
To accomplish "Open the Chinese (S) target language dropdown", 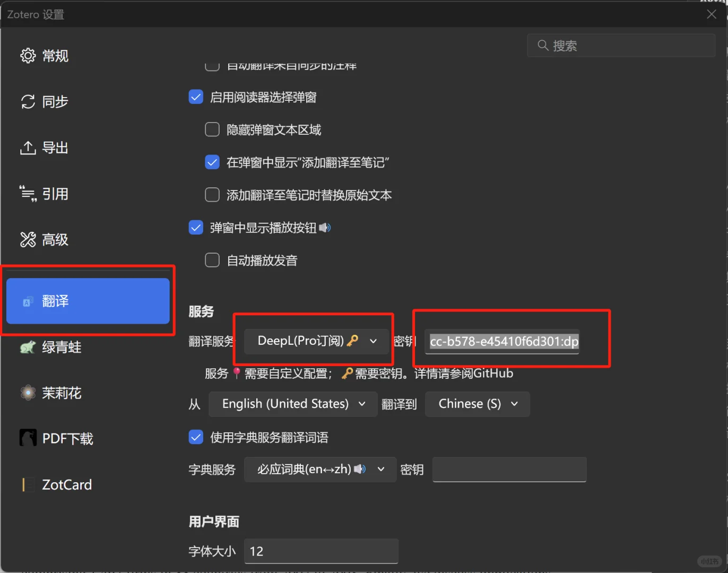I will [x=476, y=404].
